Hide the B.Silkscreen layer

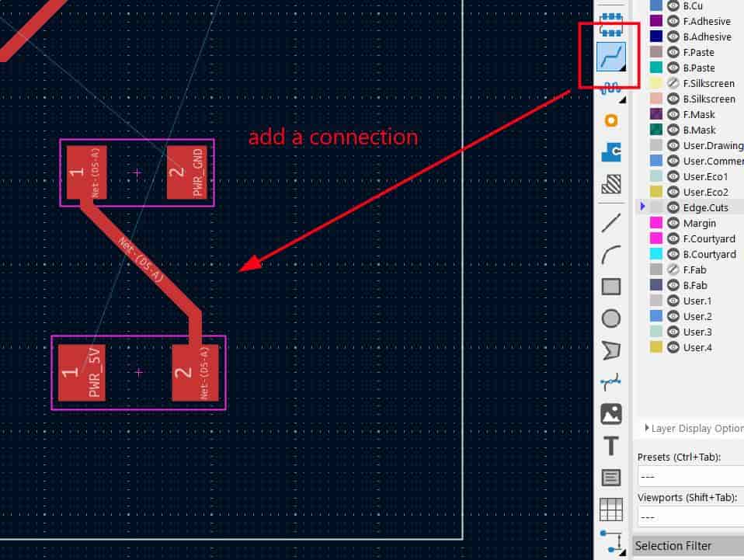673,99
